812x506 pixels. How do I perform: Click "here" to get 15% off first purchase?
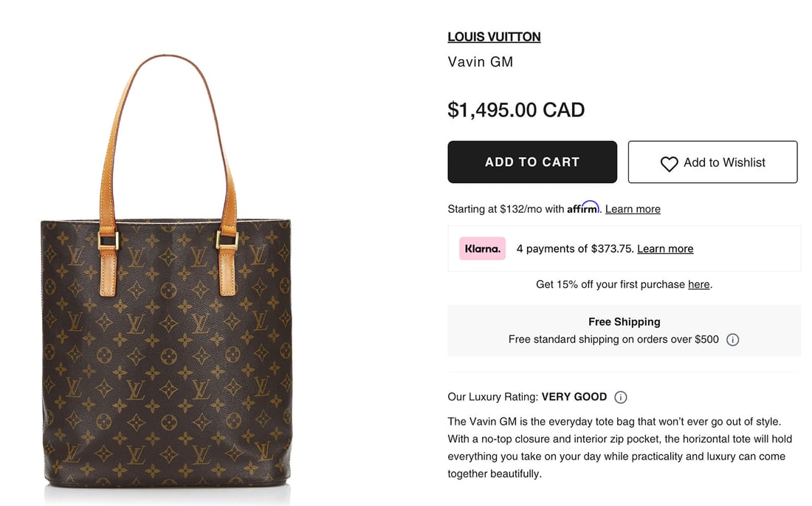[698, 284]
